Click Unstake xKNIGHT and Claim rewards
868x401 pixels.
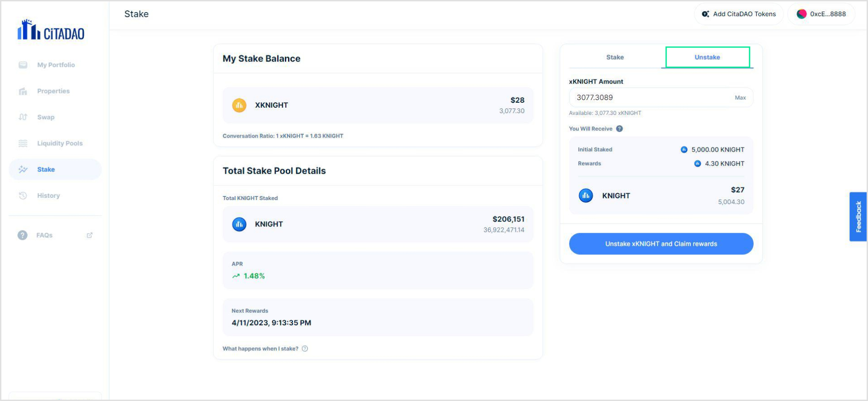[x=661, y=244]
